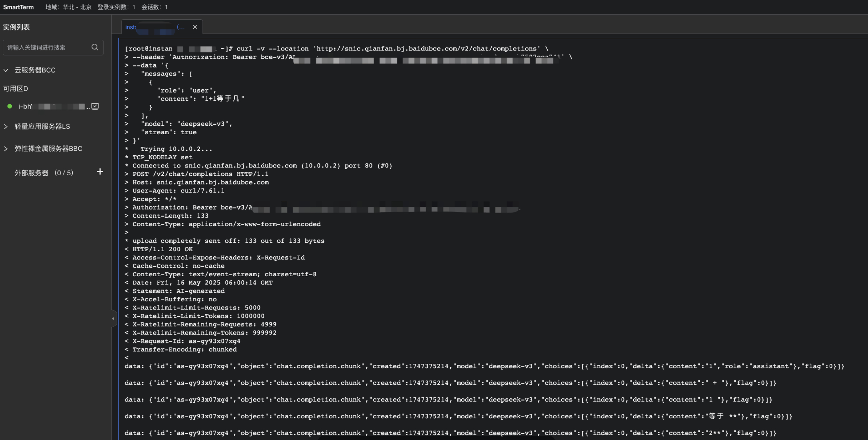Click the 可用区D zone label
The height and width of the screenshot is (440, 868).
point(16,89)
